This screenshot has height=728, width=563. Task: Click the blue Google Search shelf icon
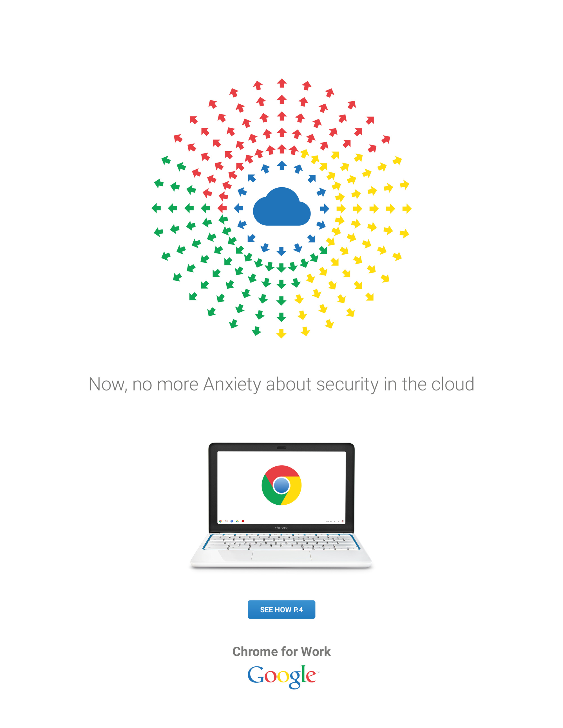coord(232,521)
